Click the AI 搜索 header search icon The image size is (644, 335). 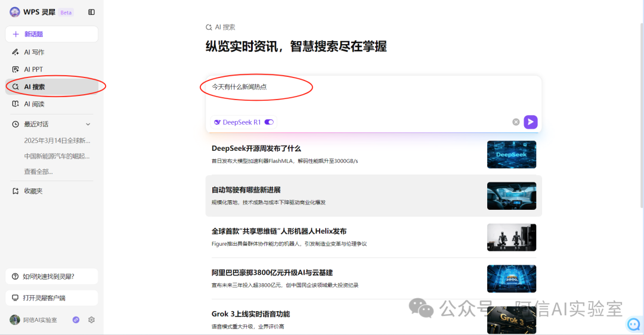[x=209, y=27]
